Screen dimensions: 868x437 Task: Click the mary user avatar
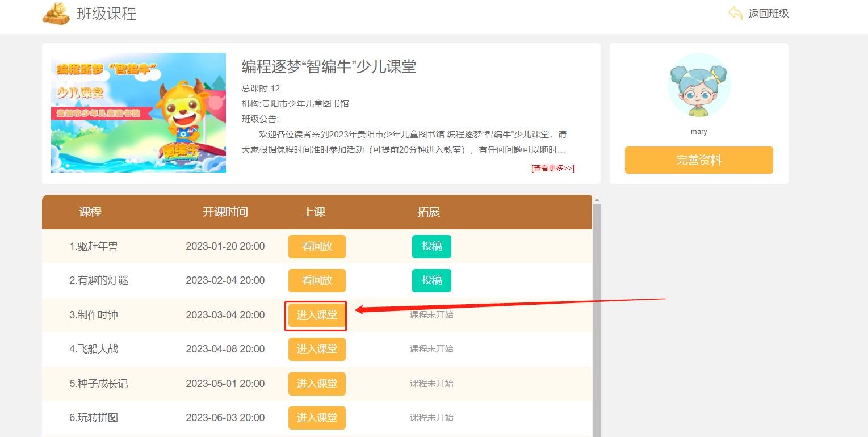[699, 85]
